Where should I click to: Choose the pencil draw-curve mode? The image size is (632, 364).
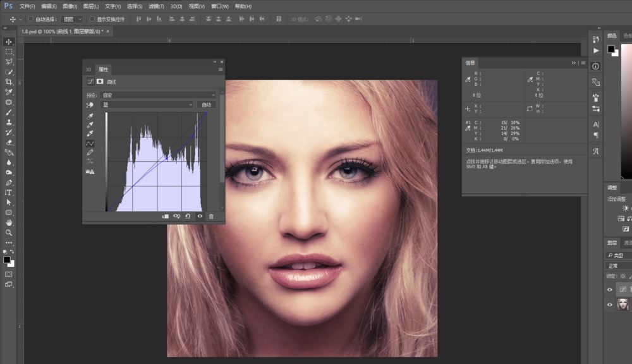(90, 152)
